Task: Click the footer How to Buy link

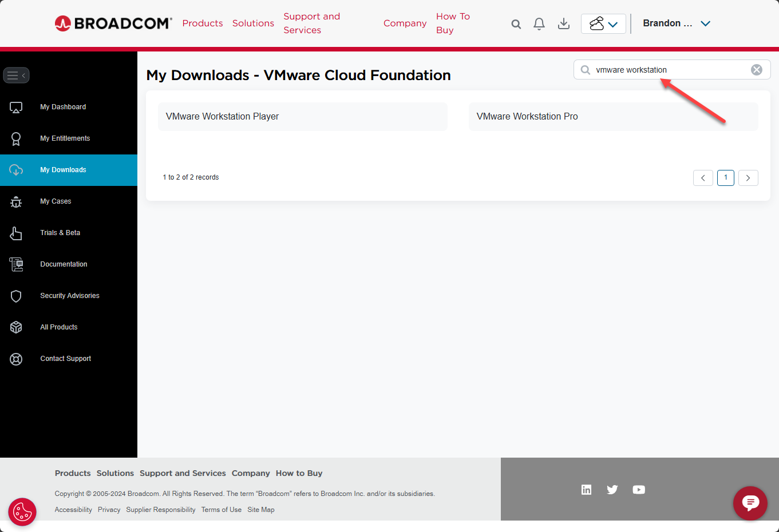Action: coord(299,473)
